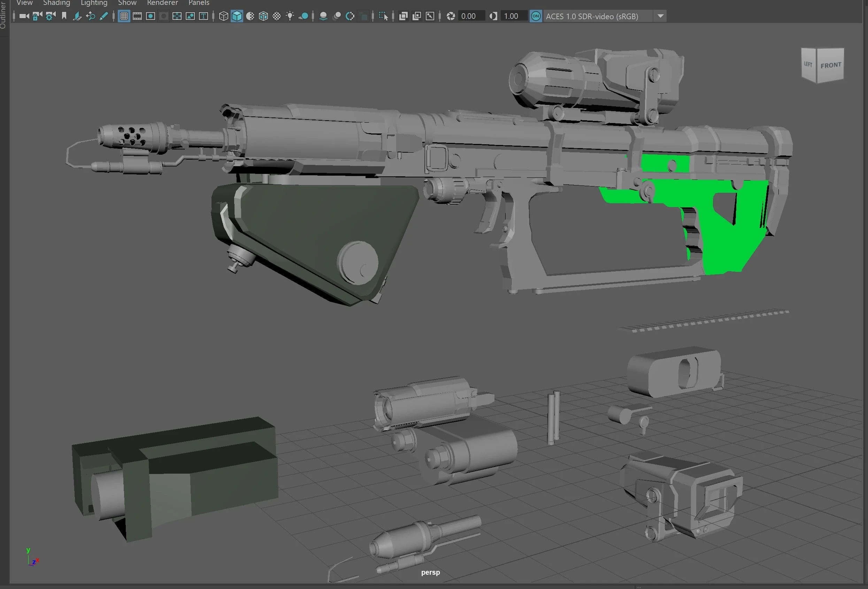Open Camera Attributes gear-camera icon
Screen dimensions: 868x589
pyautogui.click(x=51, y=16)
